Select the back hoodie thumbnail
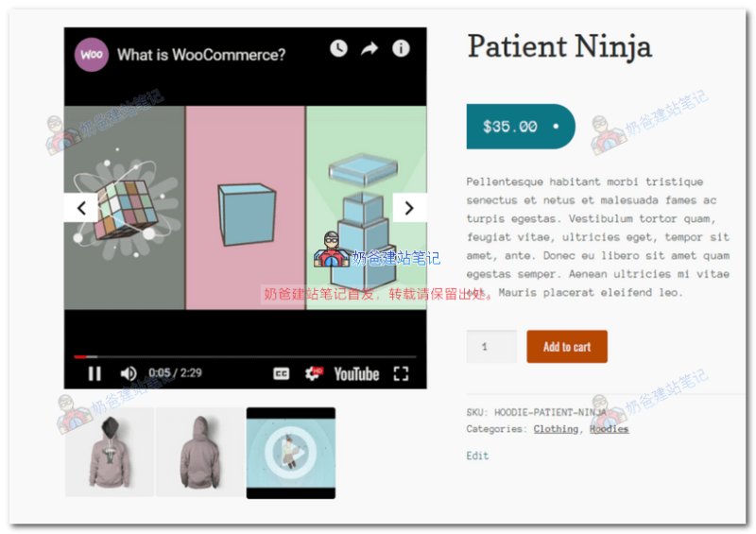Viewport: 756px width, 534px height. tap(200, 452)
